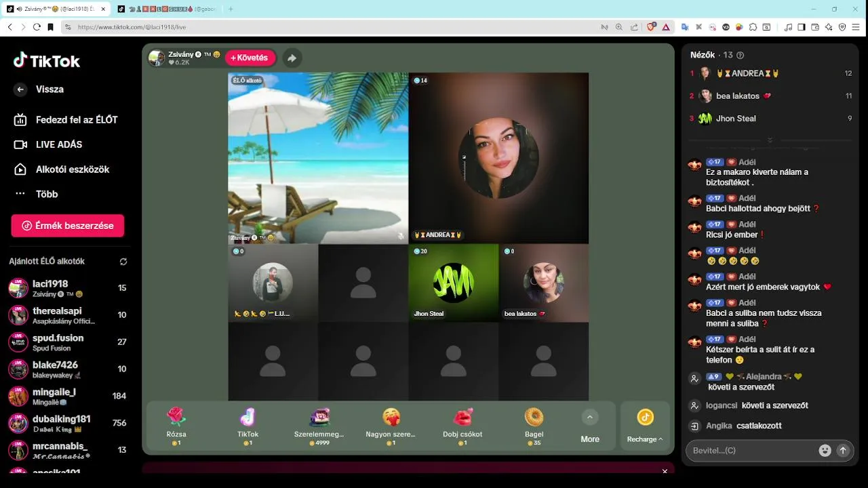Viewport: 868px width, 488px height.
Task: Open the browser hamburger menu
Action: tap(856, 27)
